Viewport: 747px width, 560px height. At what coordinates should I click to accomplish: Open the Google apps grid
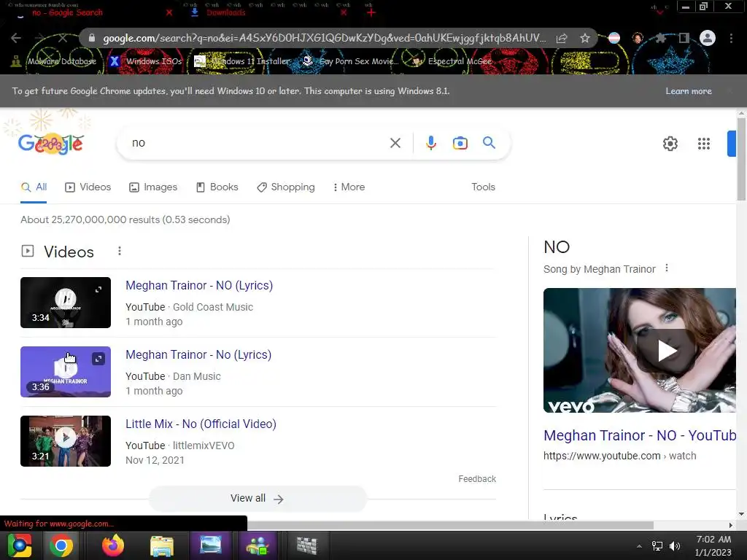pos(704,144)
